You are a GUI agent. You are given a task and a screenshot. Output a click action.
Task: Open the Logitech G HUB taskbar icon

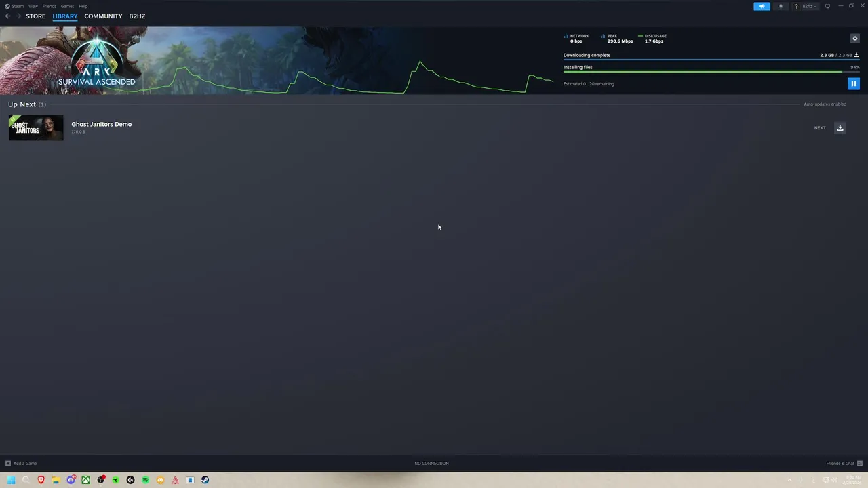pos(130,480)
